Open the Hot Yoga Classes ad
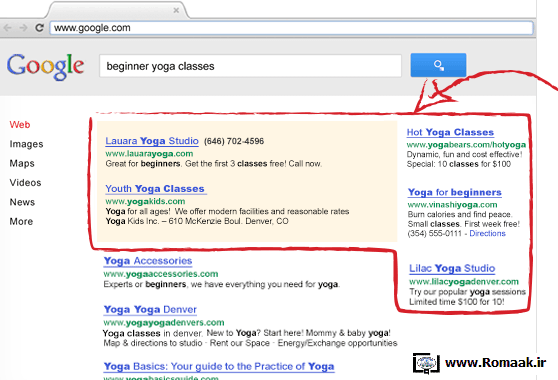Image resolution: width=558 pixels, height=380 pixels. click(x=450, y=132)
